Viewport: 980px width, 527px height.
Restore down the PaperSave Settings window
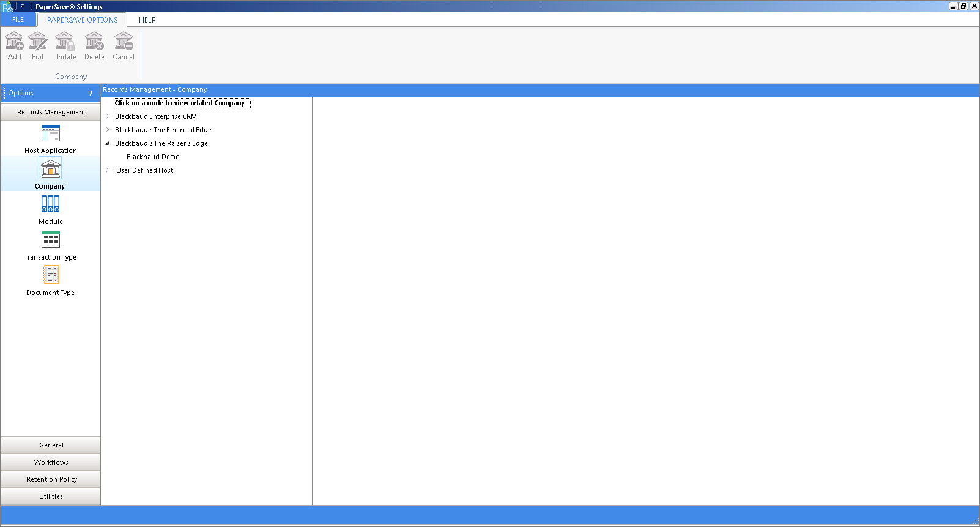[963, 6]
